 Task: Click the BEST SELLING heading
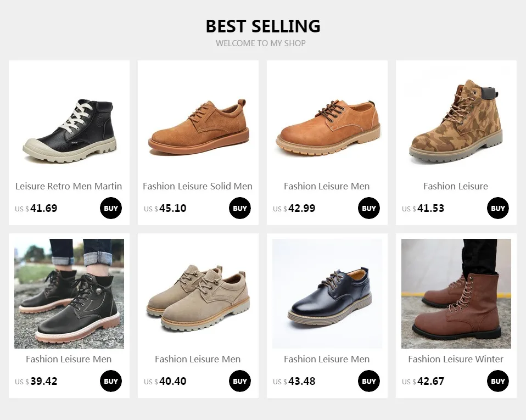click(x=263, y=26)
